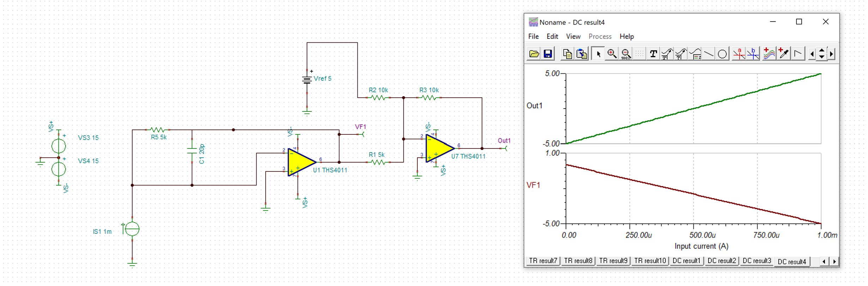
Task: Reset zoom to 100% magnifier
Action: [626, 54]
